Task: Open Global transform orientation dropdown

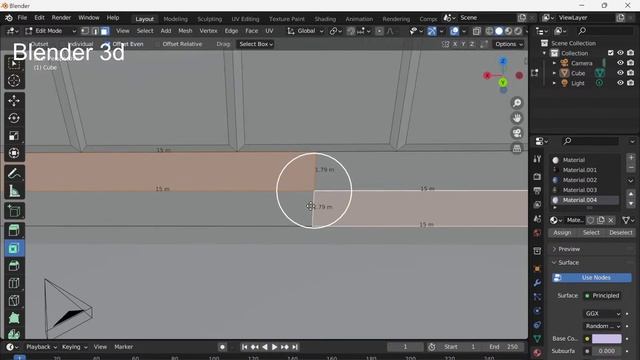Action: [306, 31]
